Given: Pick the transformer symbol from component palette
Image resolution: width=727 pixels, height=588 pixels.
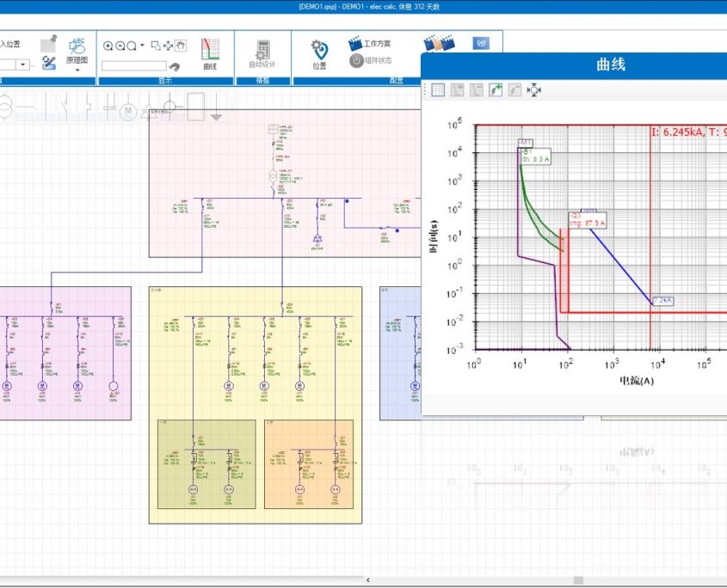Looking at the screenshot, I should point(6,107).
